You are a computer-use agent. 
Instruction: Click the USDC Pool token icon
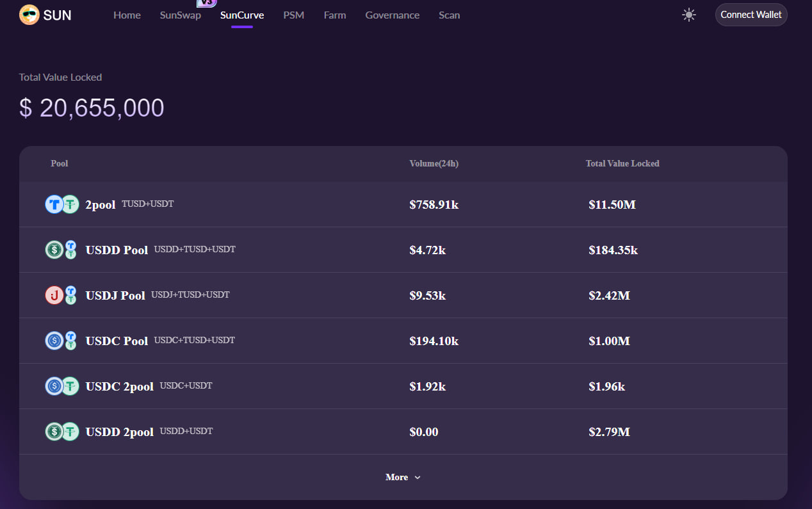(x=61, y=341)
